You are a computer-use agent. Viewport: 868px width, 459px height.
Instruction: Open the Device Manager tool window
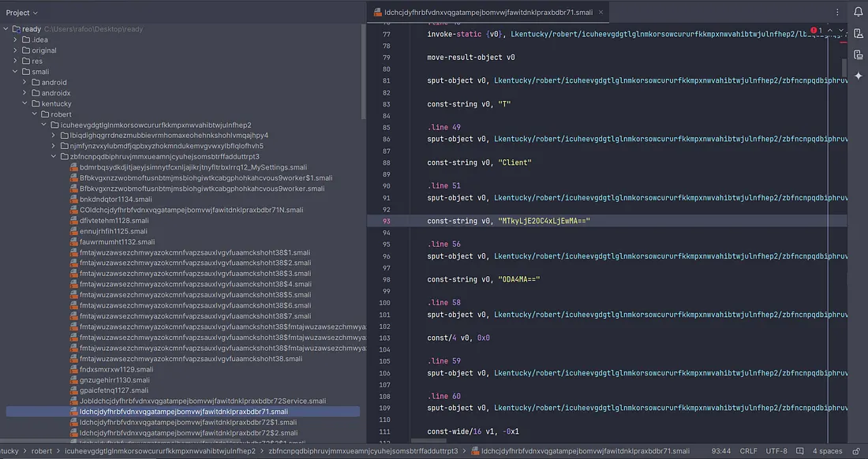858,33
